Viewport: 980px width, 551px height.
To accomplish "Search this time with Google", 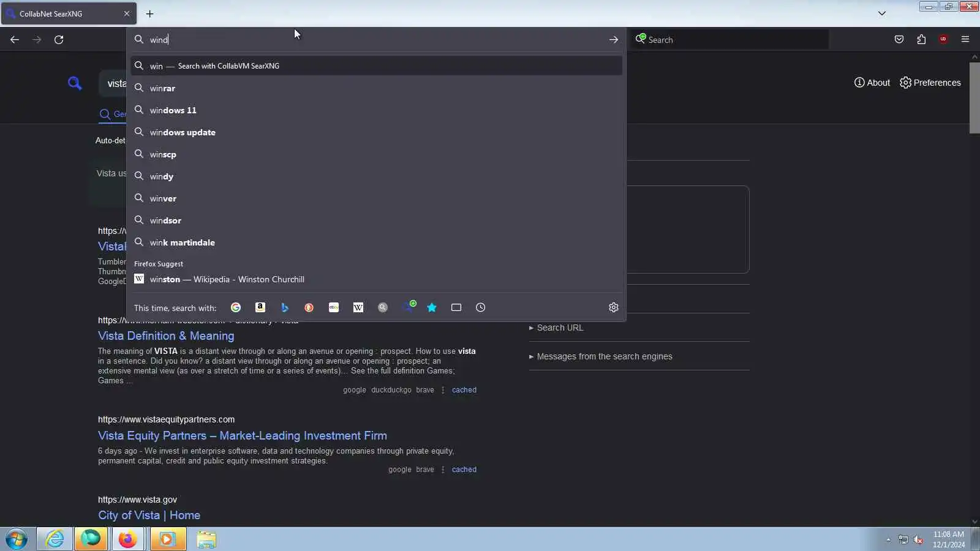I will click(x=236, y=307).
